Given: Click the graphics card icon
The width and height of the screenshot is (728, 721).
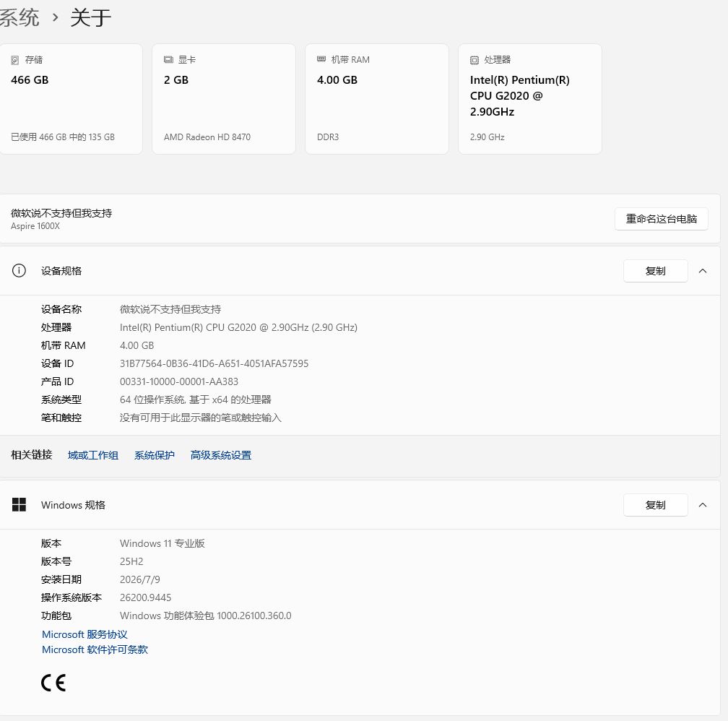Looking at the screenshot, I should pyautogui.click(x=168, y=59).
